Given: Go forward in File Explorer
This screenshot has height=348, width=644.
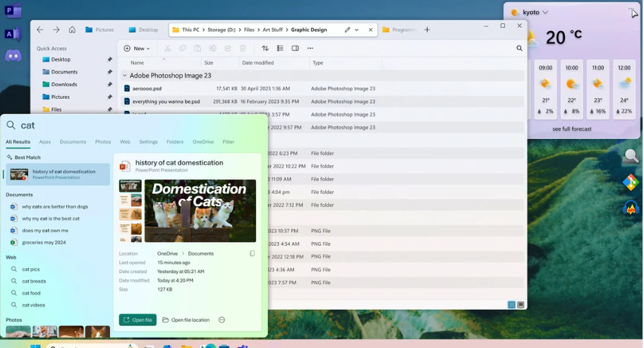Looking at the screenshot, I should (x=56, y=30).
